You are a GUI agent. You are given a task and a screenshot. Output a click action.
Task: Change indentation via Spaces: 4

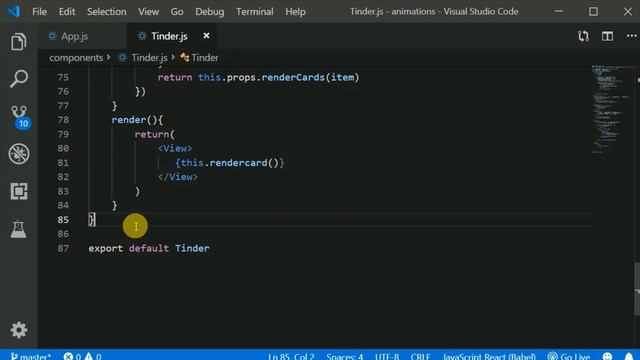coord(344,356)
